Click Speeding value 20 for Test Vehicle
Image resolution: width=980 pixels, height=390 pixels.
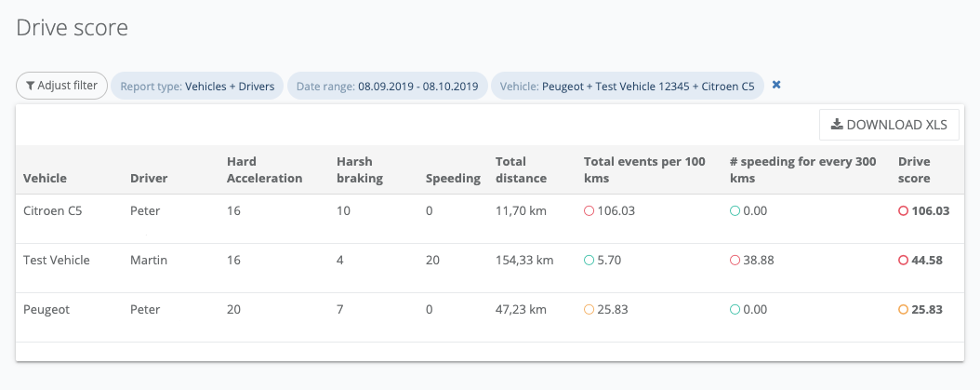pyautogui.click(x=432, y=260)
